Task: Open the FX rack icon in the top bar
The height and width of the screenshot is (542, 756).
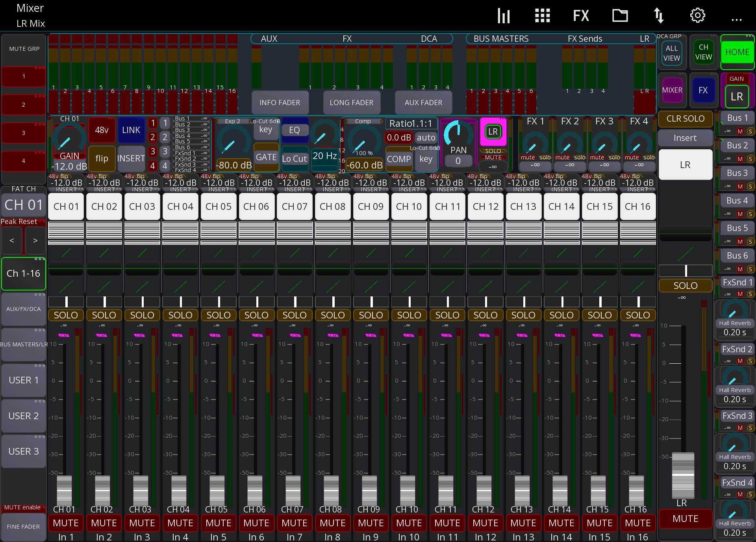Action: 581,15
